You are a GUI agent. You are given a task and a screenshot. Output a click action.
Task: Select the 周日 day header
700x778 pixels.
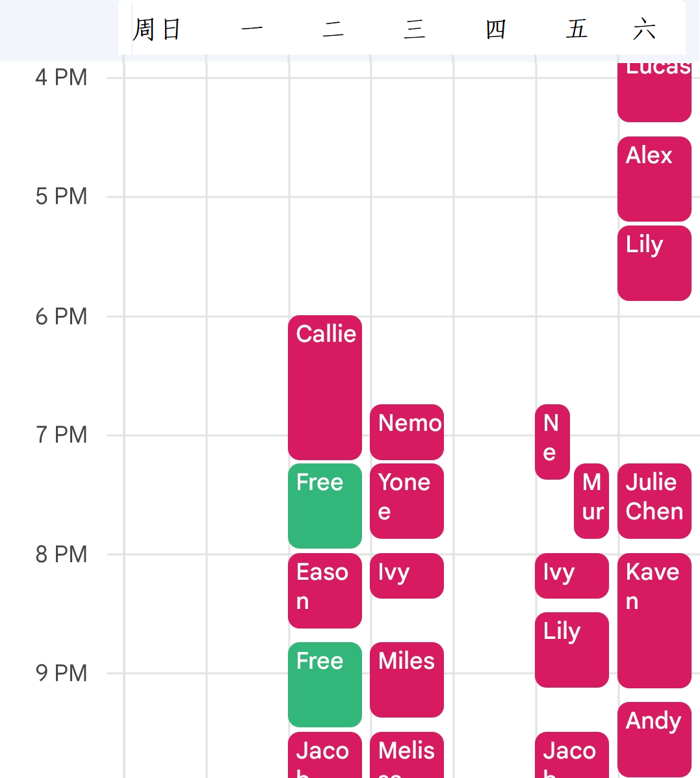click(x=157, y=29)
